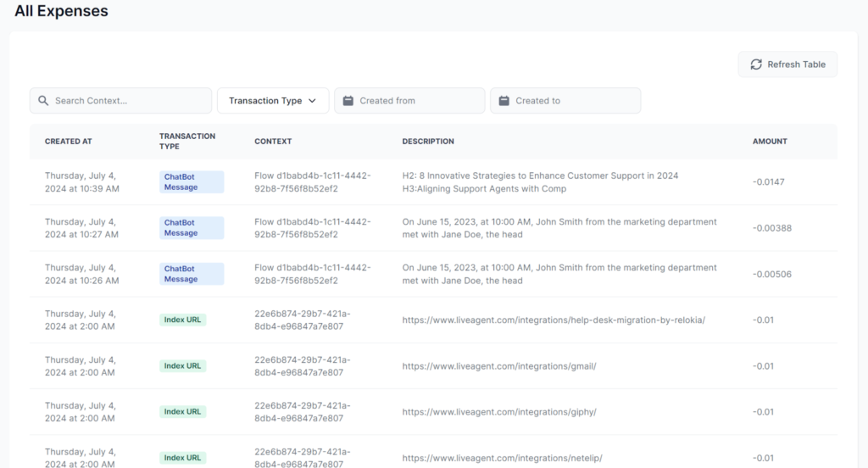Click the Amount column header

[x=770, y=142]
